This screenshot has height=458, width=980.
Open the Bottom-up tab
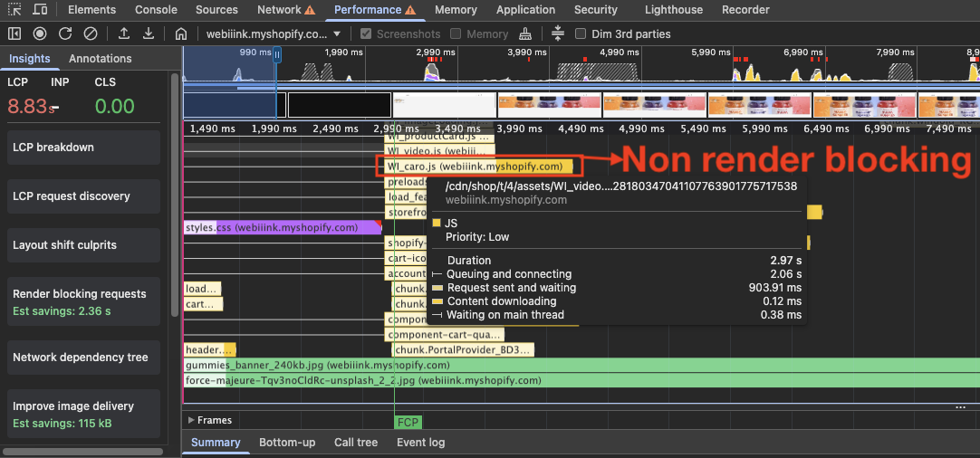tap(287, 443)
